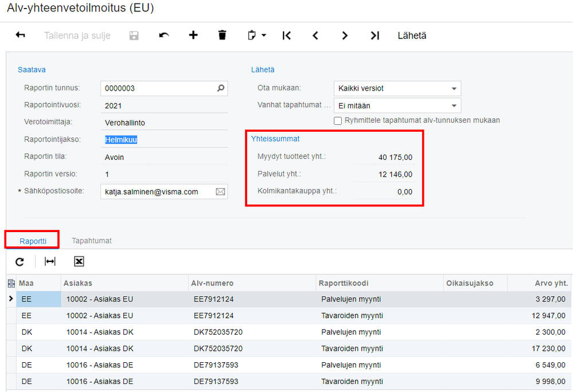Sort by the Arvo yht. column header
The height and width of the screenshot is (392, 573).
pyautogui.click(x=551, y=283)
